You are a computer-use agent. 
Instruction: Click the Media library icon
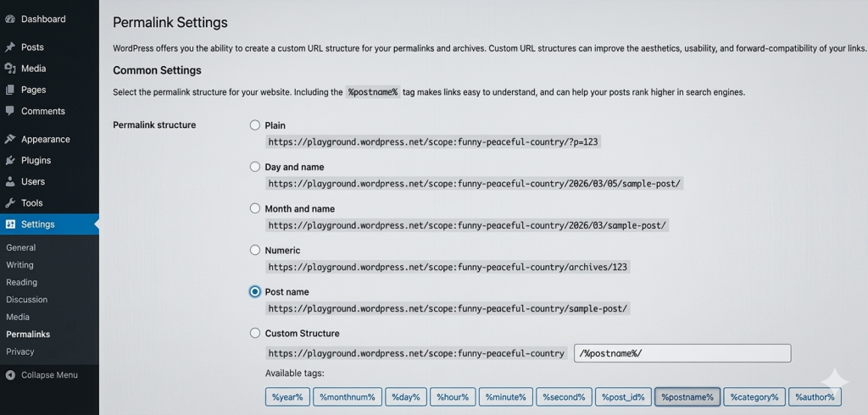[9, 68]
